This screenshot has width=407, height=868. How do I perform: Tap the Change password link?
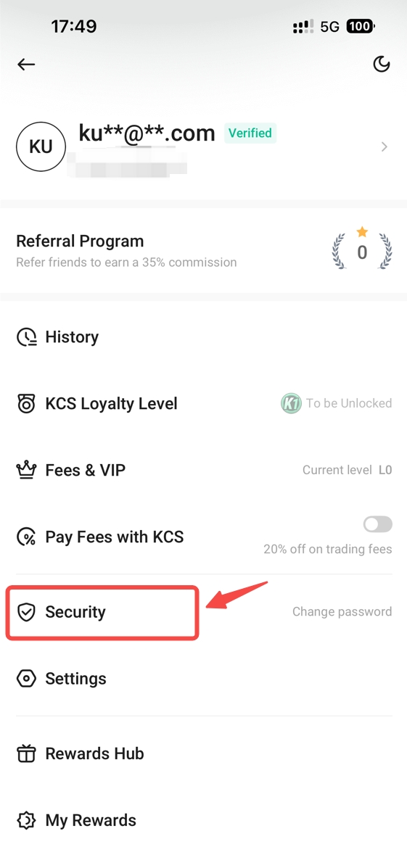(342, 612)
